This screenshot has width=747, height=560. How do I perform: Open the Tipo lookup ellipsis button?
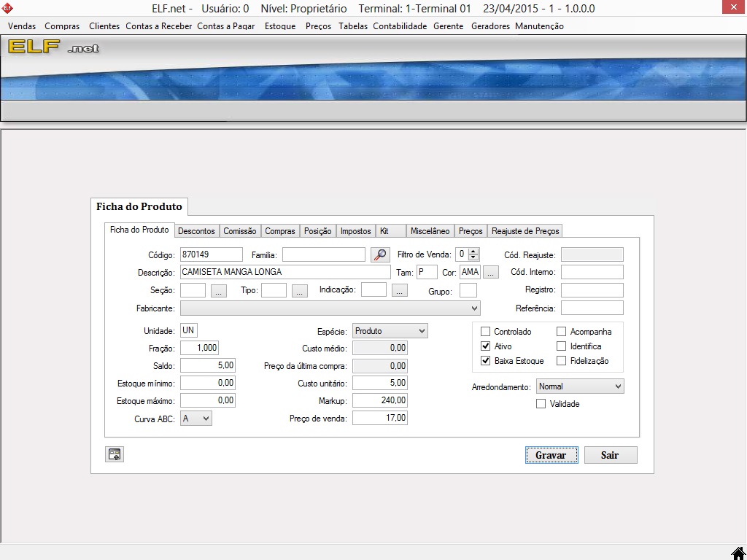pos(299,291)
